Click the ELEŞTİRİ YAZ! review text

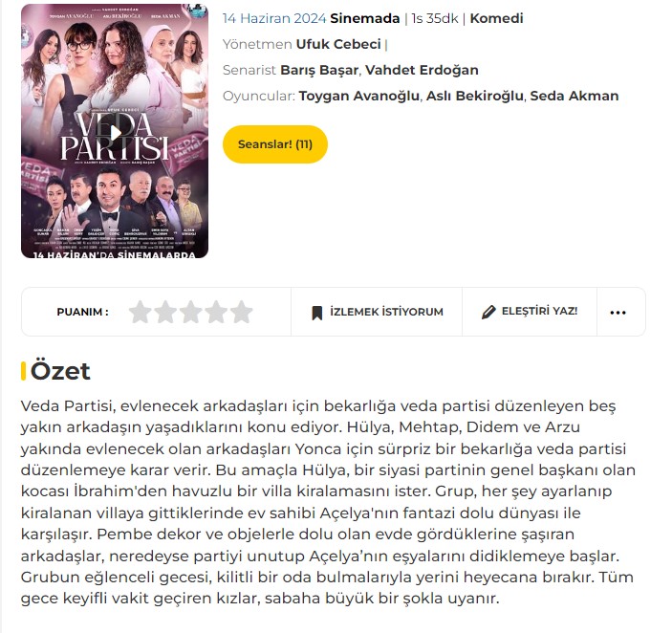(539, 311)
